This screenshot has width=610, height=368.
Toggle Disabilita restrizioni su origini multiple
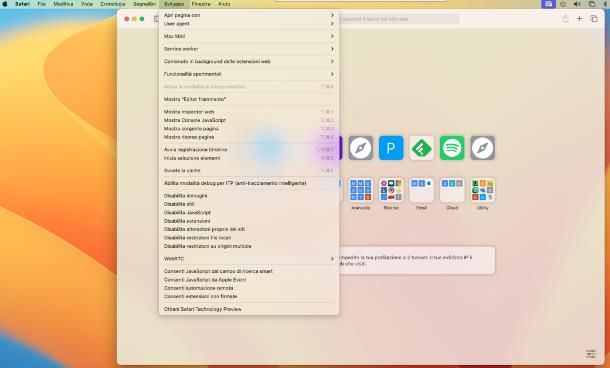pyautogui.click(x=249, y=246)
